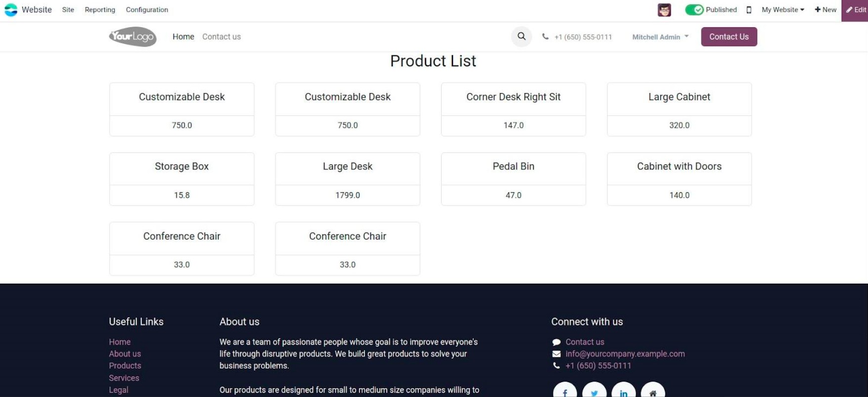Click the Odoo Website app logo
This screenshot has height=397, width=868.
click(11, 9)
